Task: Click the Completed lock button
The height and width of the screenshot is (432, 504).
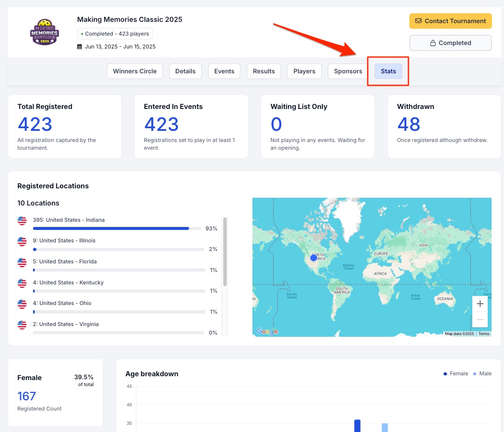Action: (x=450, y=43)
